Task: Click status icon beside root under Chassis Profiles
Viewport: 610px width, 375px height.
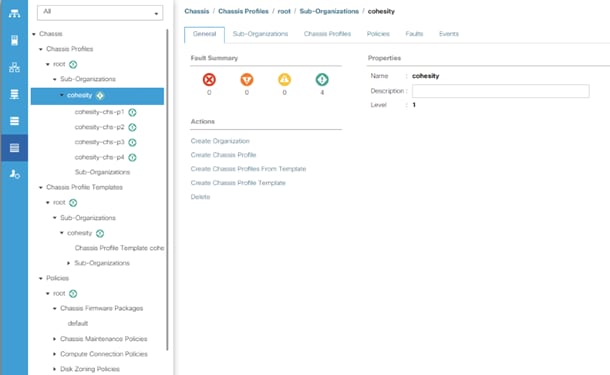Action: pos(73,64)
